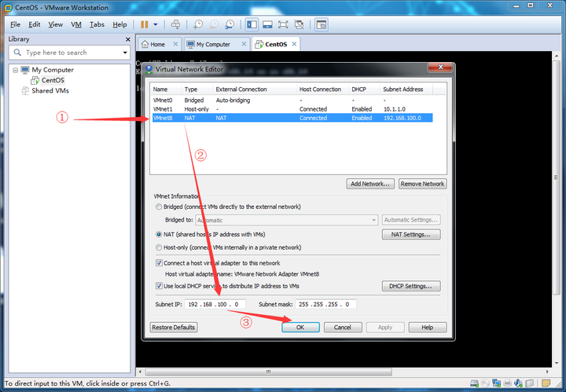Viewport: 566px width, 392px height.
Task: Toggle Use local DHCP service checkbox
Action: 159,286
